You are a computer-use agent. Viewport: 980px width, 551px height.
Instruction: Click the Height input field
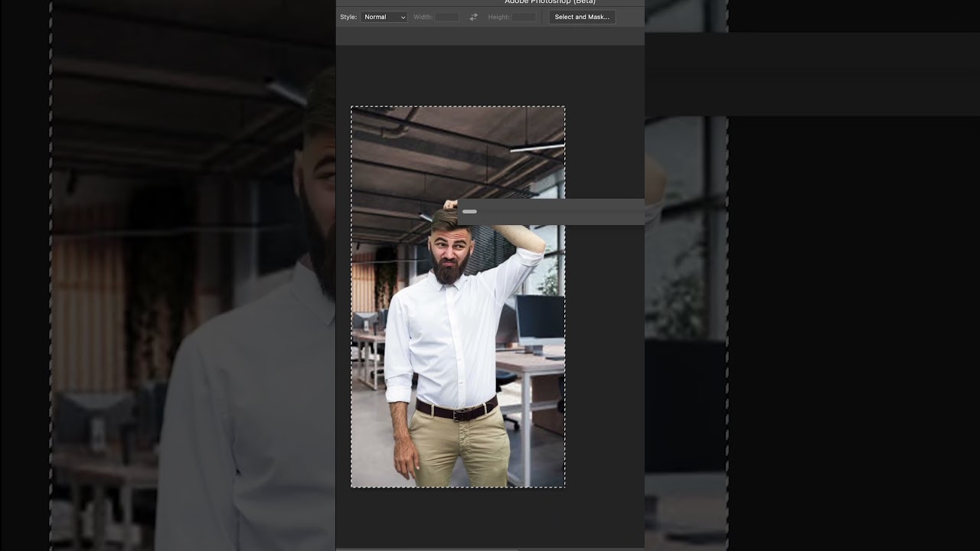click(524, 17)
